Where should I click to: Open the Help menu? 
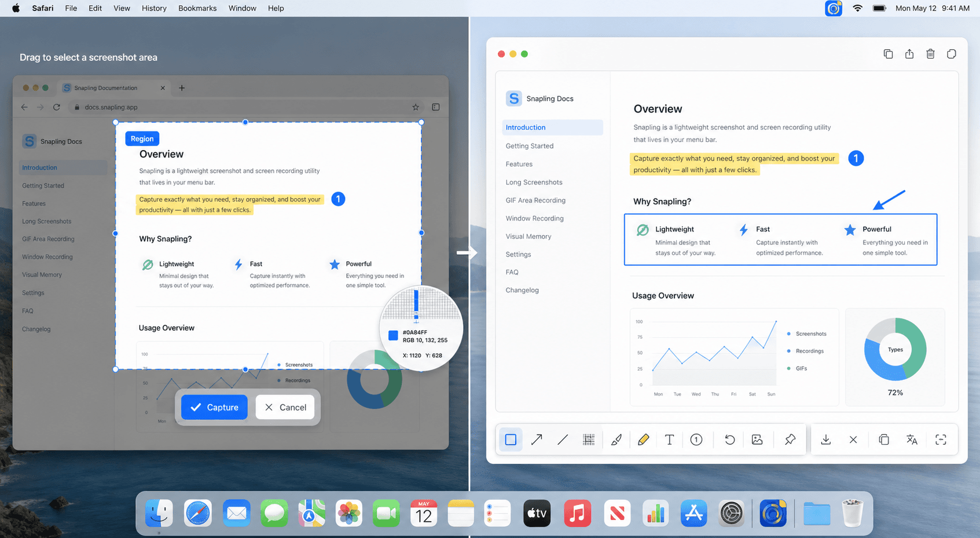point(276,8)
